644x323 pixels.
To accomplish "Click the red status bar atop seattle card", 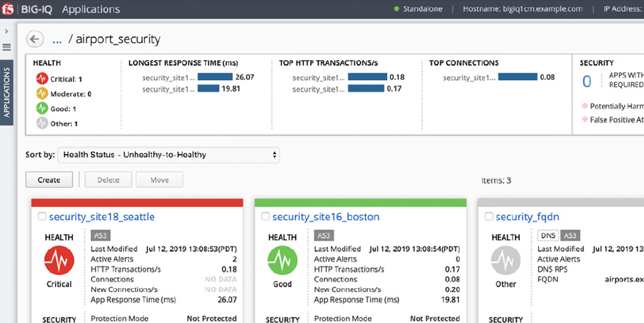I will (137, 203).
